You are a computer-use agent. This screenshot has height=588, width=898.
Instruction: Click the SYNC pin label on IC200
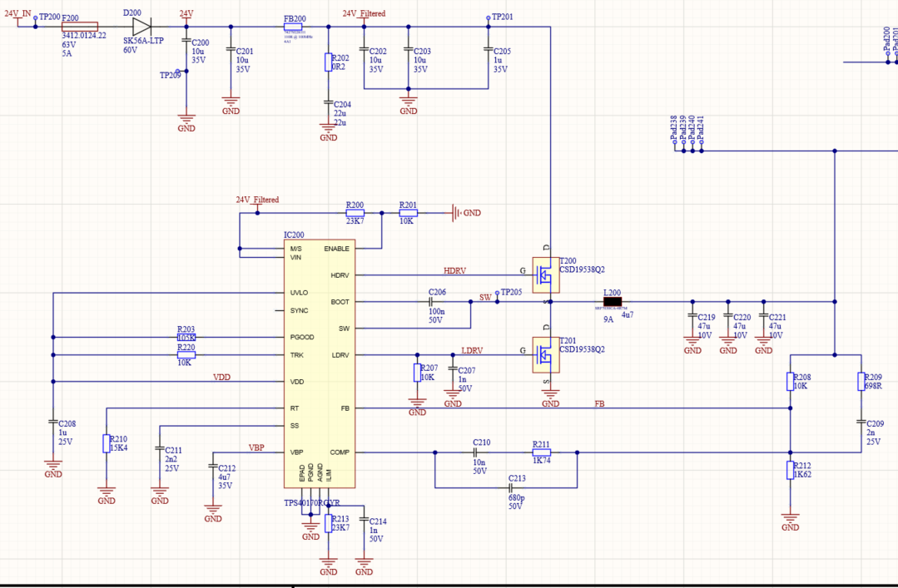click(299, 310)
